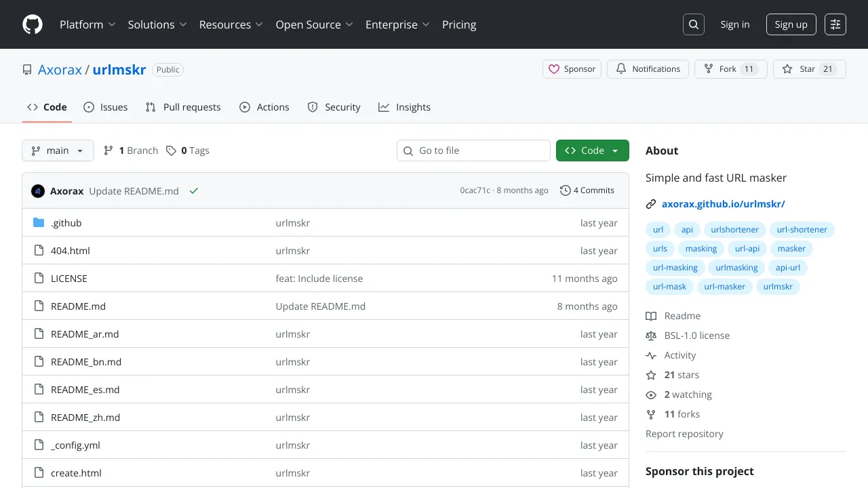Switch to the Insights tab
868x488 pixels.
(405, 107)
